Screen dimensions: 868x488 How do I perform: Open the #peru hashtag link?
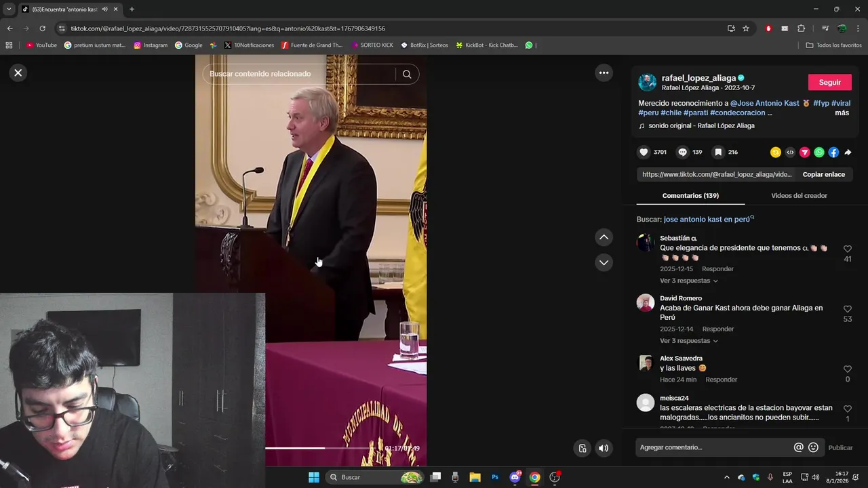(x=648, y=113)
